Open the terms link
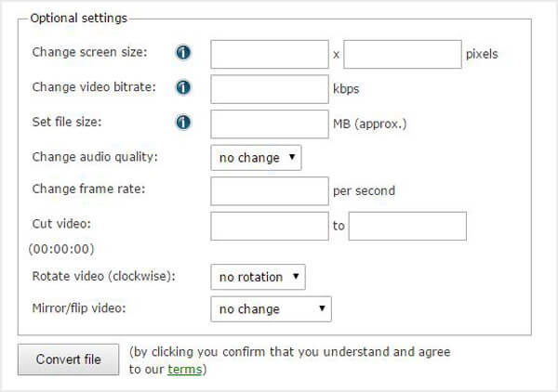This screenshot has width=558, height=392. (181, 369)
